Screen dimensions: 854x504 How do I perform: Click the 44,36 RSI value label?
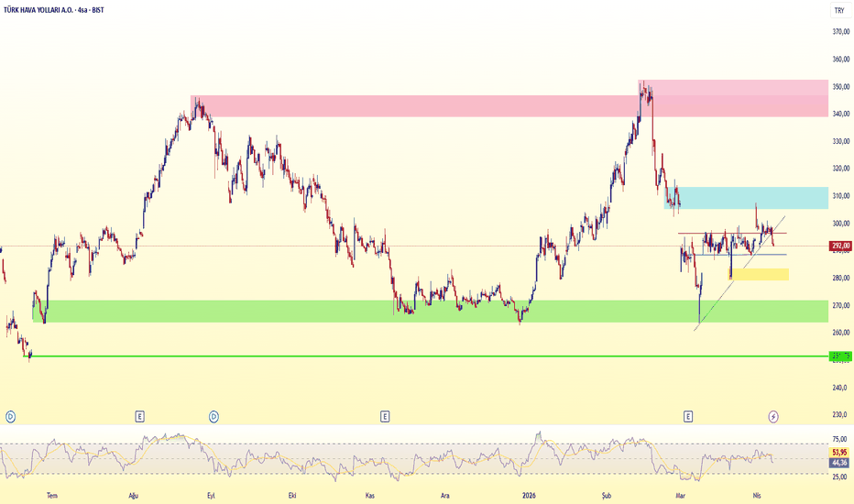pos(839,463)
